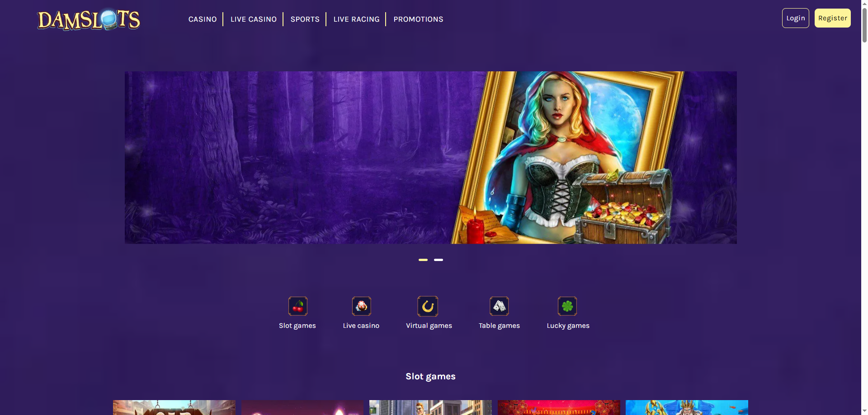Open the red festive slot game thumbnail
The width and height of the screenshot is (868, 415).
[559, 407]
